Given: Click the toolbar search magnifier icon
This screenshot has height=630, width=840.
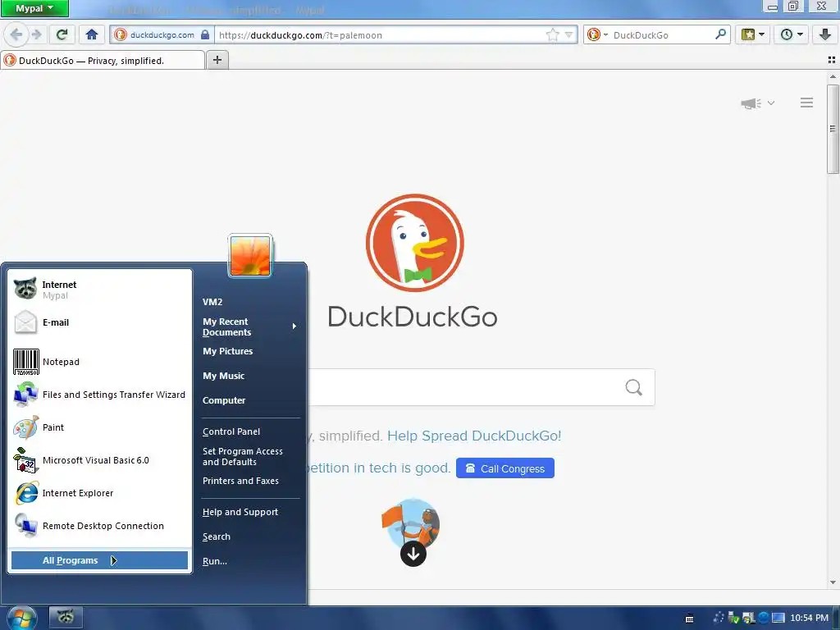Looking at the screenshot, I should (721, 34).
